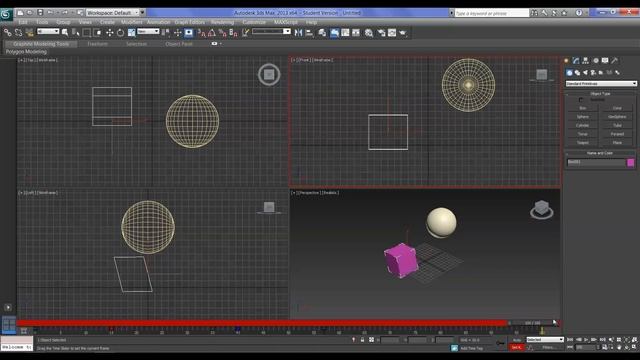Open the Modify command panel tab
The height and width of the screenshot is (360, 640).
(576, 60)
